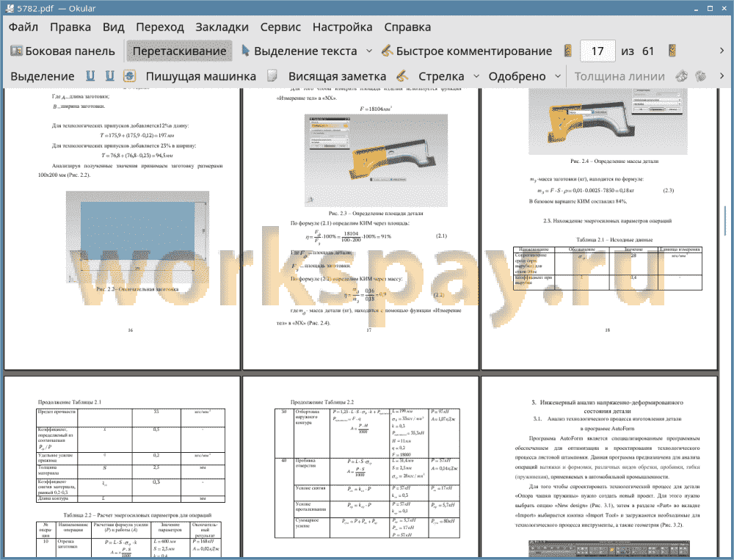Screen dimensions: 734x560
Task: Click the total pages count 61
Action: coord(648,51)
